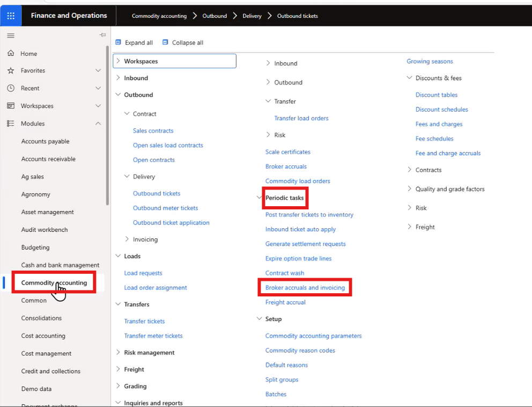Click Delivery in the breadcrumb
Image resolution: width=532 pixels, height=407 pixels.
pos(252,16)
